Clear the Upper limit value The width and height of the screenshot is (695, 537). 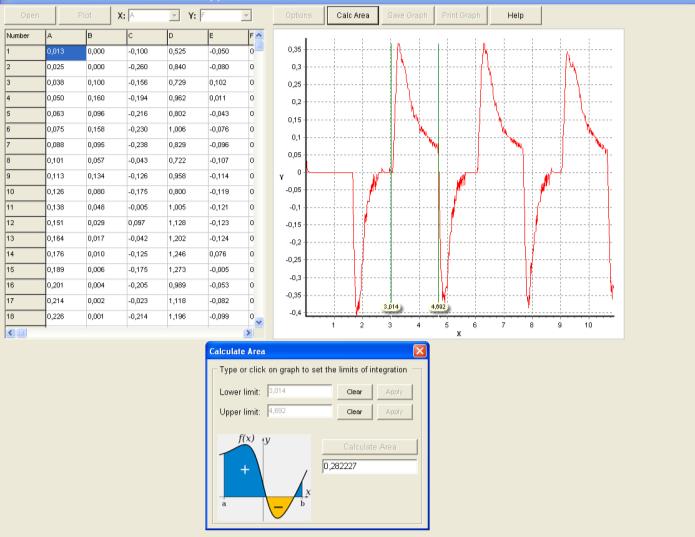354,412
